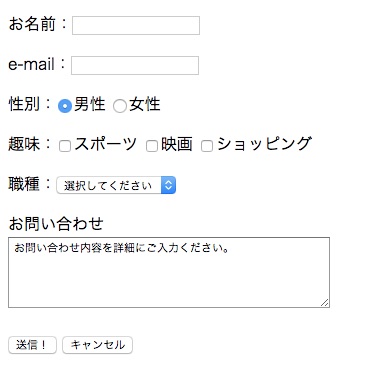Click inside the お問い合わせ textarea
Image resolution: width=385 pixels, height=383 pixels.
[169, 272]
